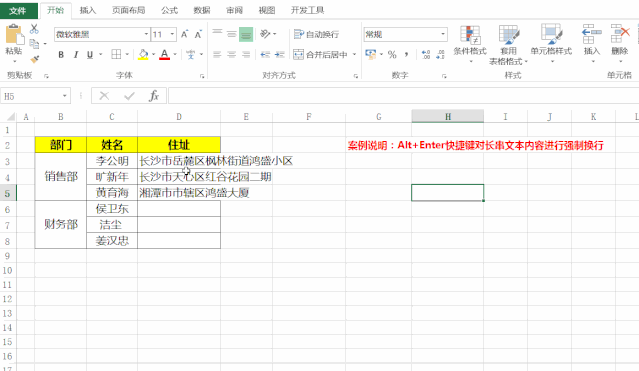Select the Format Painter brush

tap(35, 59)
